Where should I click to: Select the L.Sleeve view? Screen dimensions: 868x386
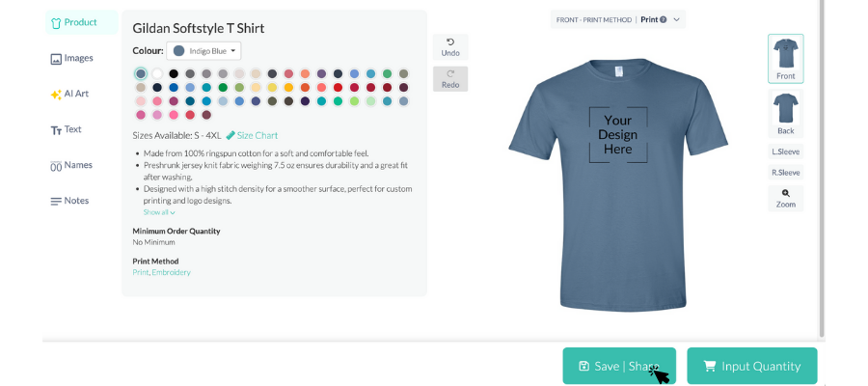click(x=786, y=152)
